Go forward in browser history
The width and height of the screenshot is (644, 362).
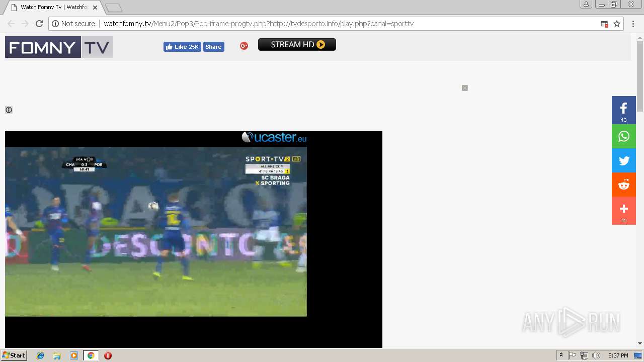(25, 24)
